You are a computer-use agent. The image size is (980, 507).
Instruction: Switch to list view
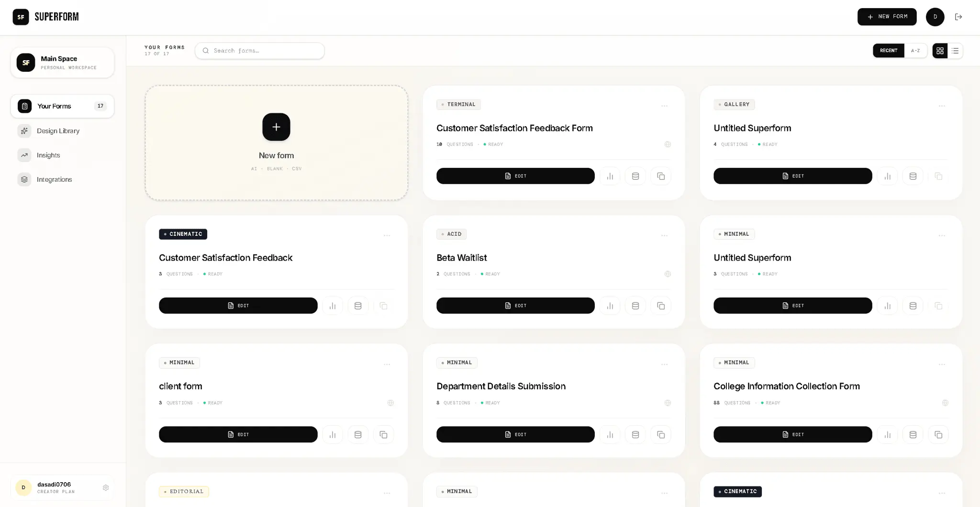(955, 51)
